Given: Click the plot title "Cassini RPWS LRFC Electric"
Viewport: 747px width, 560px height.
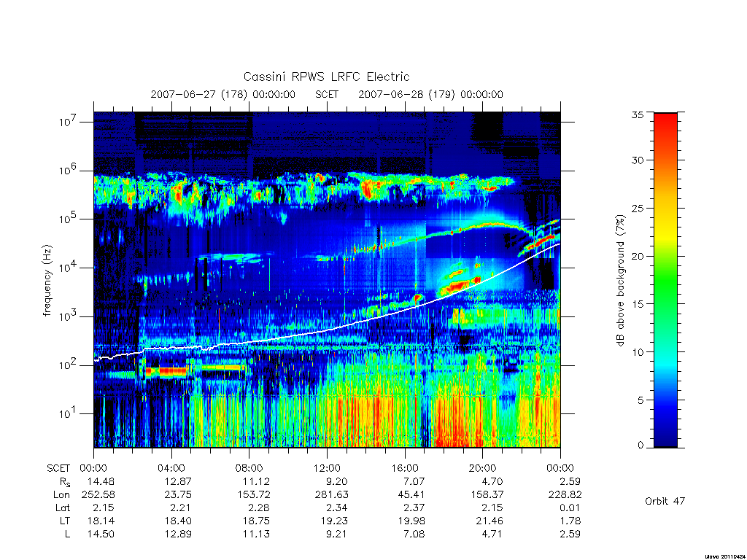Looking at the screenshot, I should 326,77.
